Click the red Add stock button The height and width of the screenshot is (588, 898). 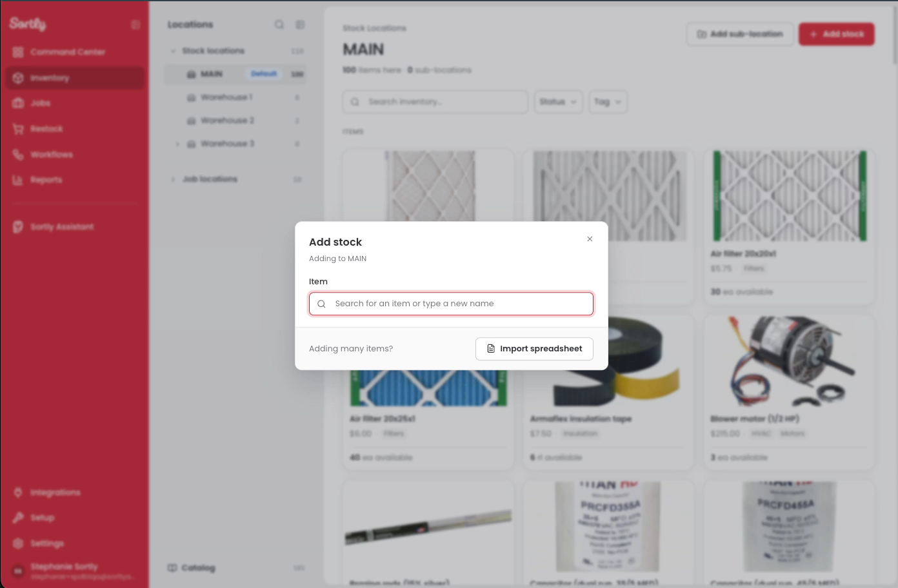[837, 34]
